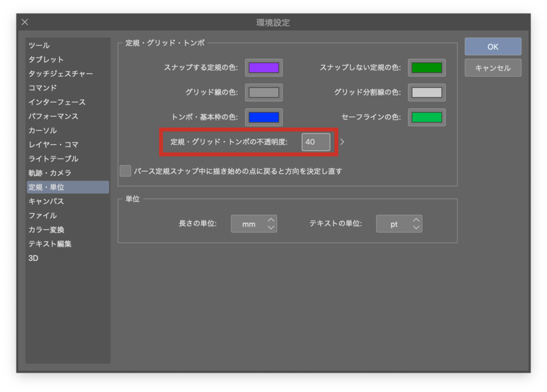547x392 pixels.
Task: Click the キャンセル button
Action: pos(493,68)
